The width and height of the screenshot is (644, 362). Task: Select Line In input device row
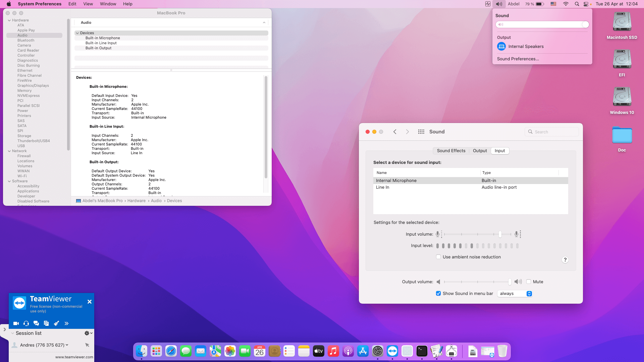pyautogui.click(x=471, y=187)
